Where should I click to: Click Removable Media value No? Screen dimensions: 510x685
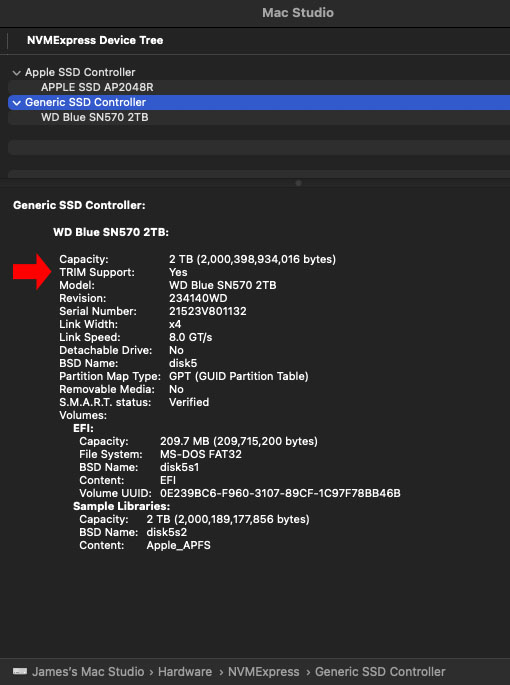(x=176, y=389)
